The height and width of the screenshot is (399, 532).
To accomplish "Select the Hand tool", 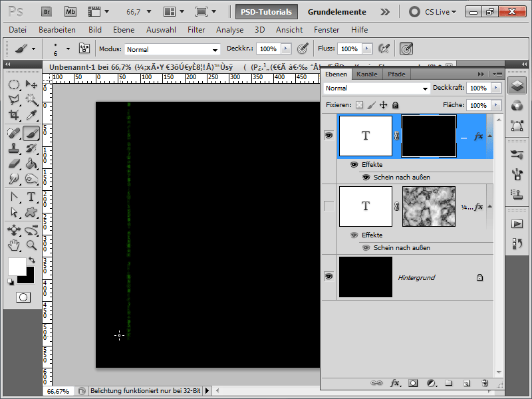I will coord(14,245).
